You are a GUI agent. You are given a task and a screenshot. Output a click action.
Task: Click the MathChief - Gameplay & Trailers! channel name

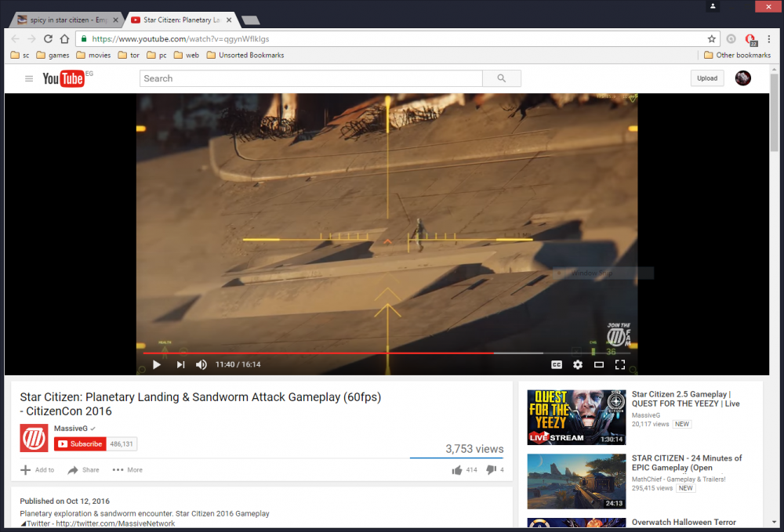pos(678,479)
